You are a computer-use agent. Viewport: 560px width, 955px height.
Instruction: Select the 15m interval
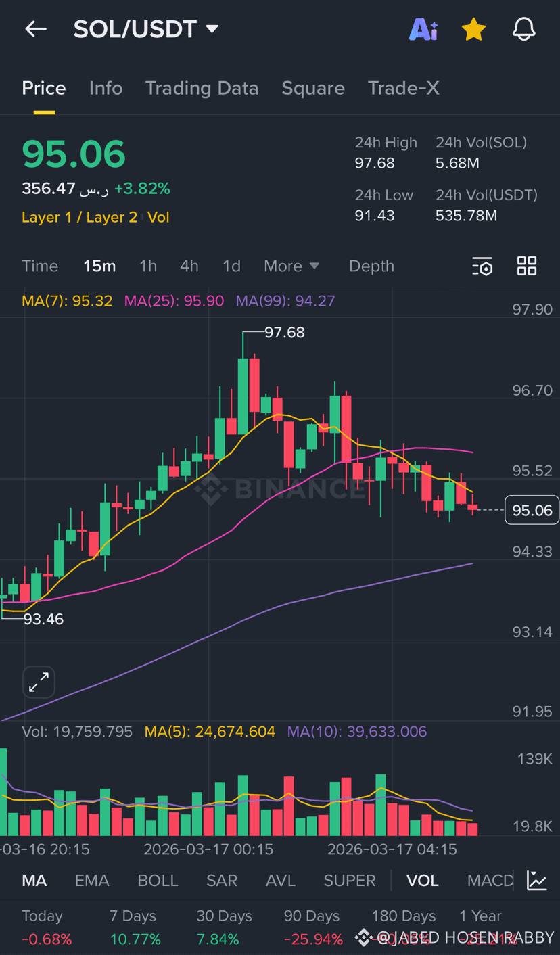click(x=99, y=266)
